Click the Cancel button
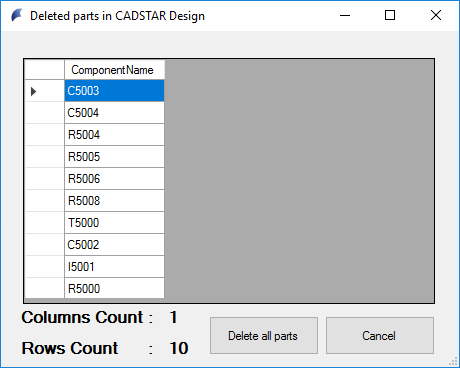 tap(380, 336)
